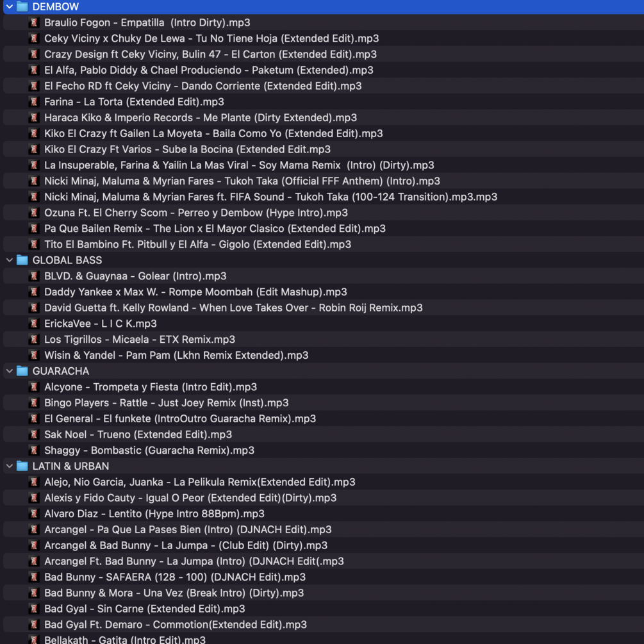This screenshot has height=644, width=644.
Task: Select David Guetta When Love Takes Over name
Action: pyautogui.click(x=233, y=308)
